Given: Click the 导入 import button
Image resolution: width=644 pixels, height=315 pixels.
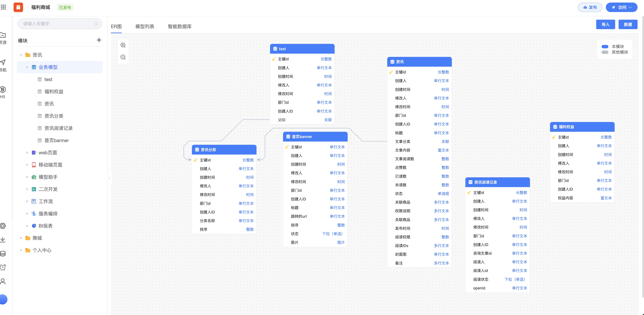Looking at the screenshot, I should pyautogui.click(x=605, y=25).
